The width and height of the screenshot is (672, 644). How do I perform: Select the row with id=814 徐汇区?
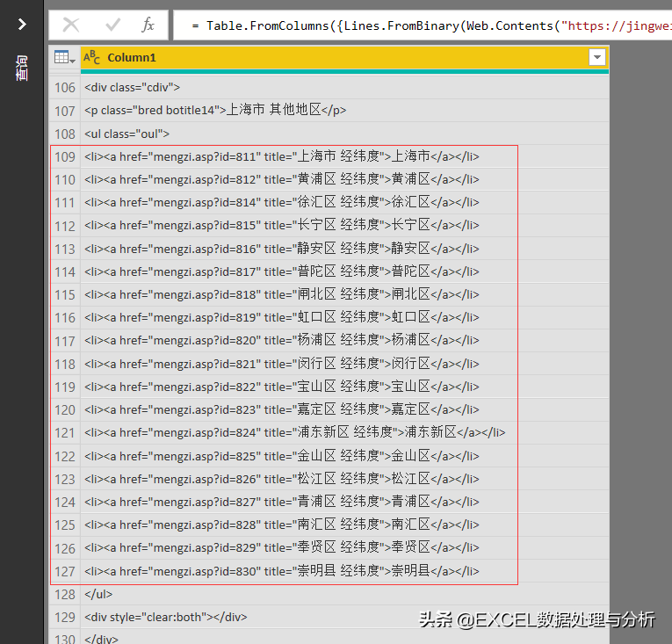pyautogui.click(x=344, y=202)
